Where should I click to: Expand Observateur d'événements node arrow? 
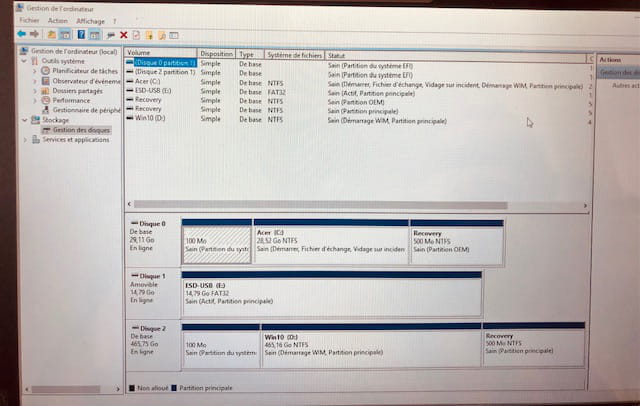tap(35, 81)
